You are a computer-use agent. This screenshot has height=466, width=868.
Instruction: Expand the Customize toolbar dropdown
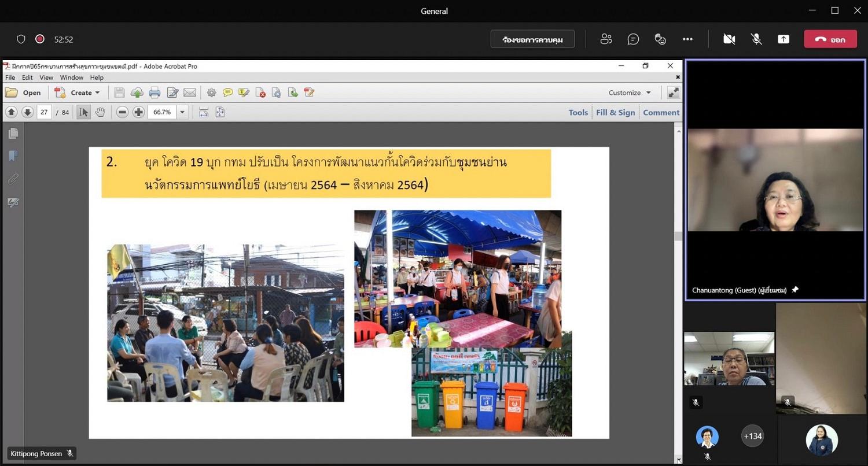point(630,93)
